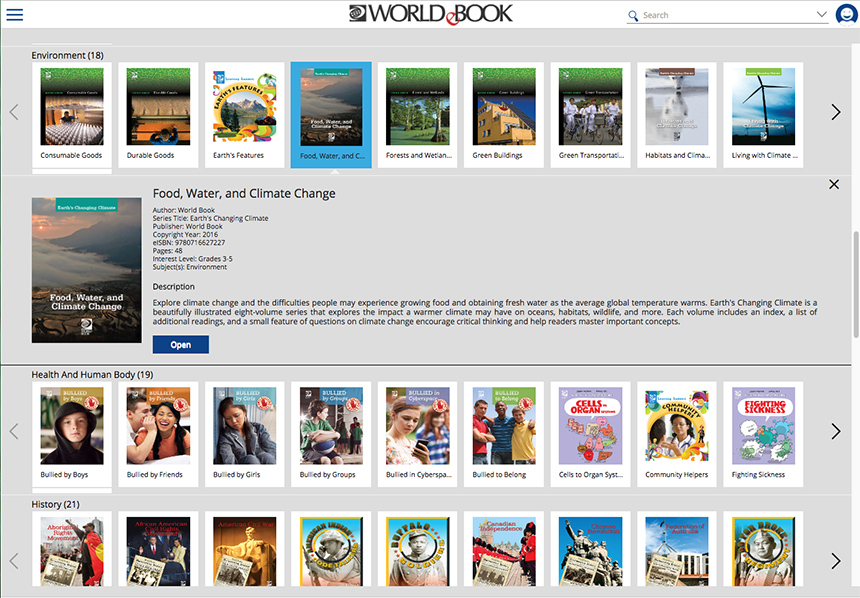Viewport: 860px width, 598px height.
Task: Select the Bullied by Groups book
Action: 331,434
